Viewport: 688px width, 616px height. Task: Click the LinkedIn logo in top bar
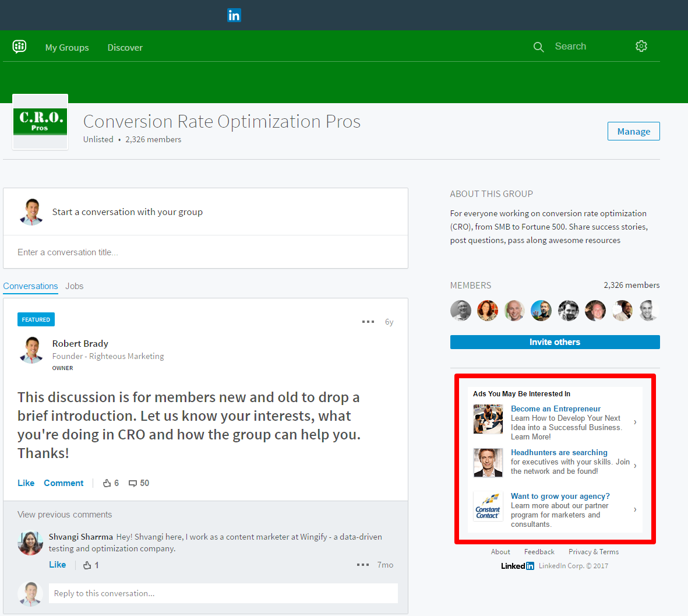[234, 15]
